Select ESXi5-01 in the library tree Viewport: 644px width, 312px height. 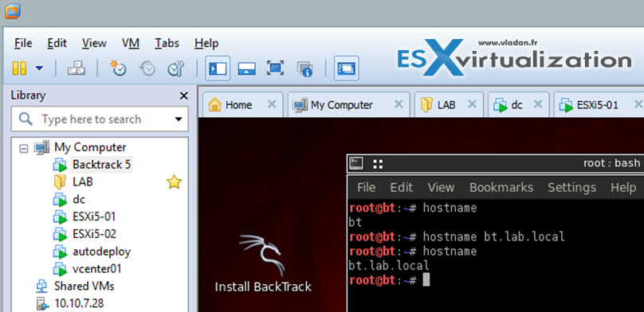(x=94, y=216)
